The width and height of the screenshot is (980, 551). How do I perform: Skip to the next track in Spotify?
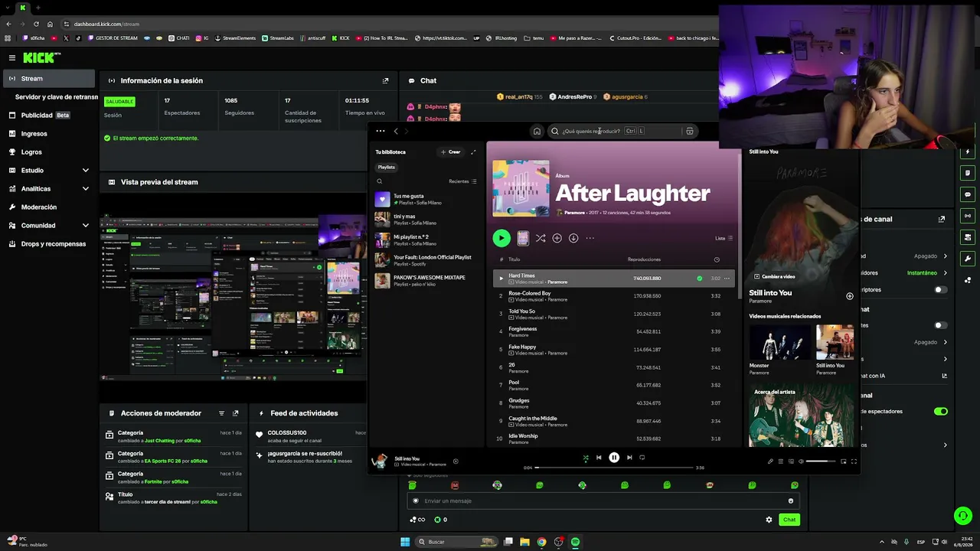click(629, 458)
